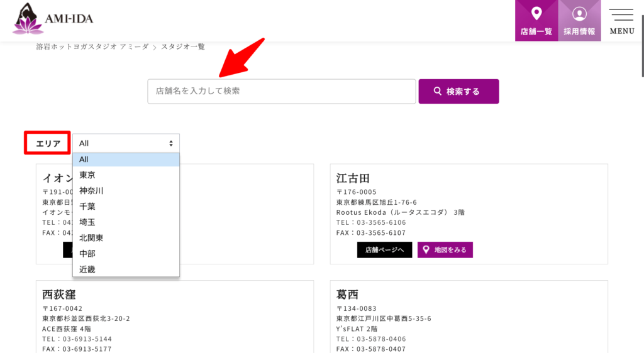Open 江古田 店舗ページへ button
The height and width of the screenshot is (353, 644).
pyautogui.click(x=384, y=250)
